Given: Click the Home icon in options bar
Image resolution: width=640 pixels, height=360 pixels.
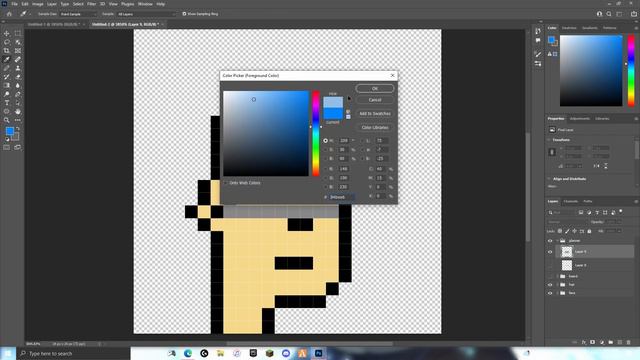Looking at the screenshot, I should coord(9,14).
